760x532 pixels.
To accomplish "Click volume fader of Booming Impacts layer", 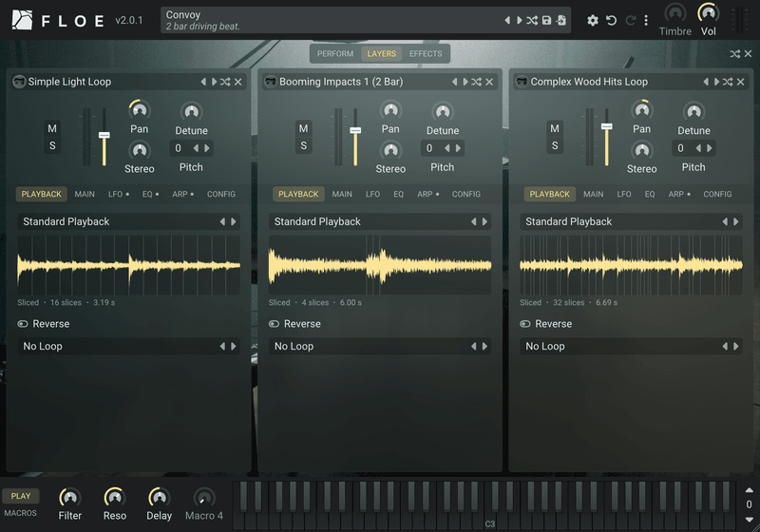I will pyautogui.click(x=355, y=137).
